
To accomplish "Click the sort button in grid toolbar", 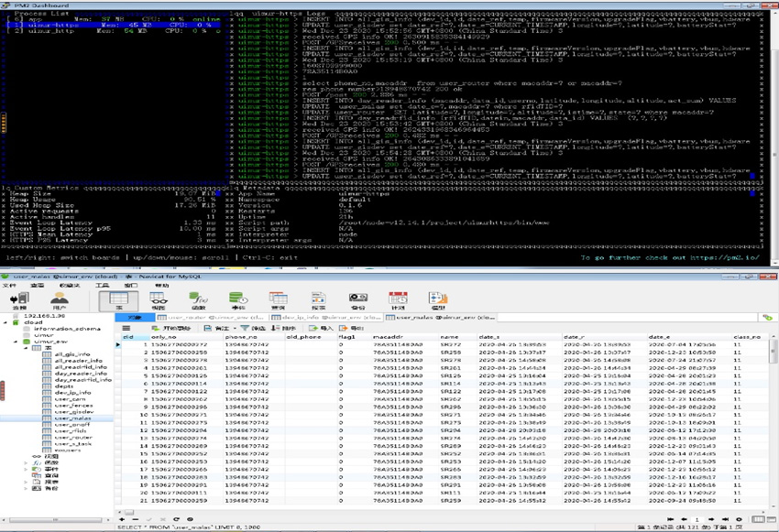I will coord(284,328).
